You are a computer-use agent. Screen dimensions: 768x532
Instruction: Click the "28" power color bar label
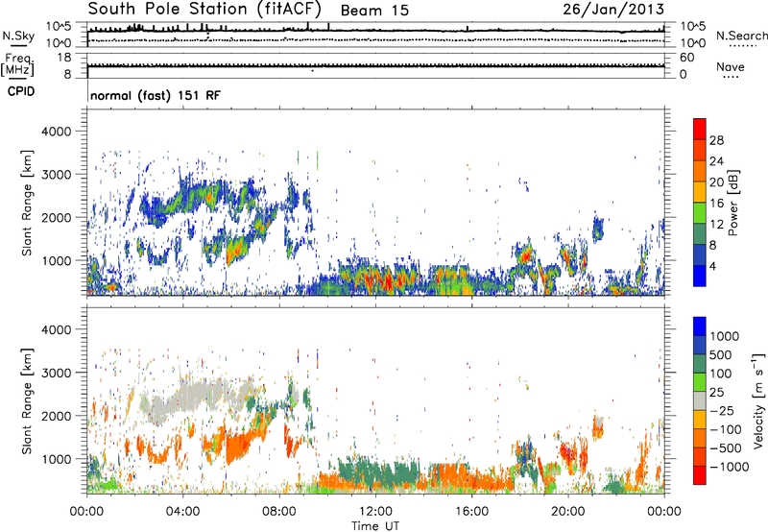(716, 140)
